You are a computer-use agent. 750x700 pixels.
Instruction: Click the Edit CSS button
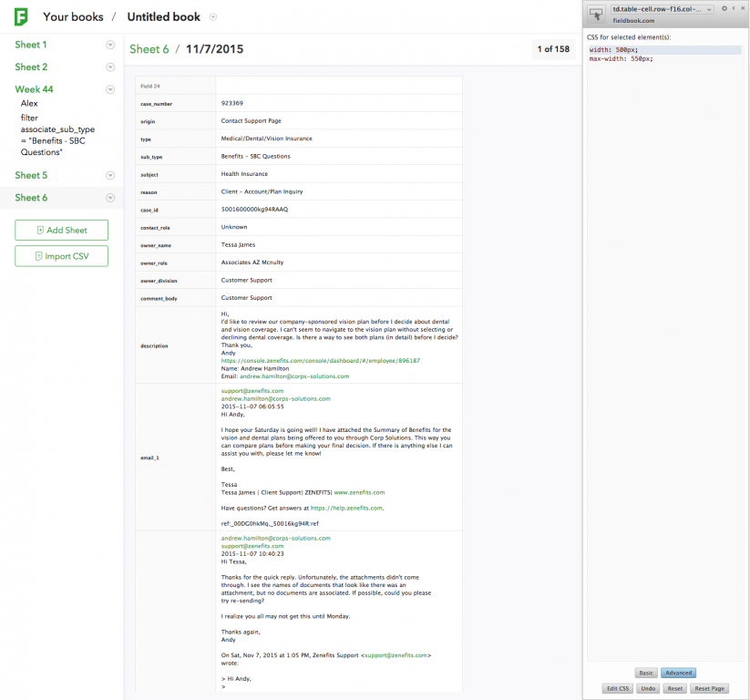point(618,688)
